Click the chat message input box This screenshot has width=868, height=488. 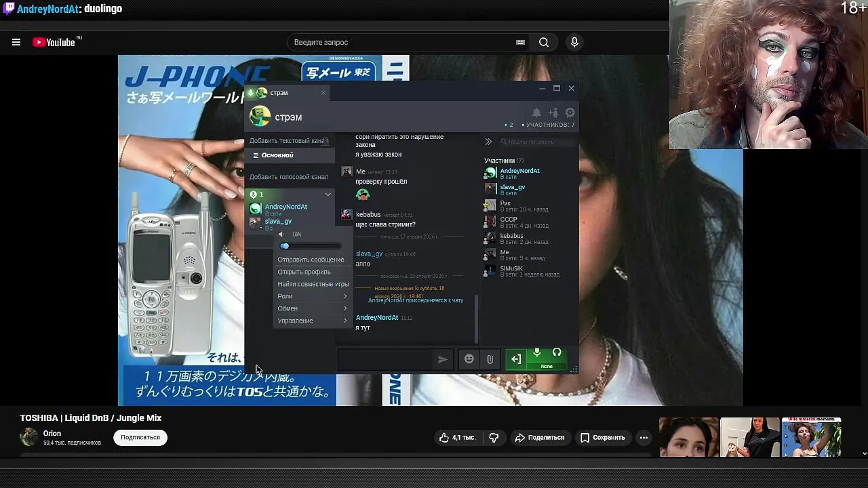pos(385,359)
